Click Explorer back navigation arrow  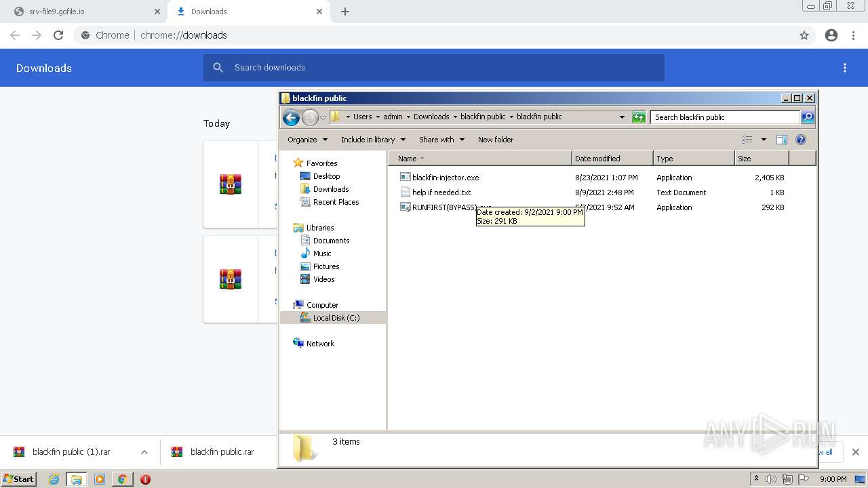pos(291,117)
